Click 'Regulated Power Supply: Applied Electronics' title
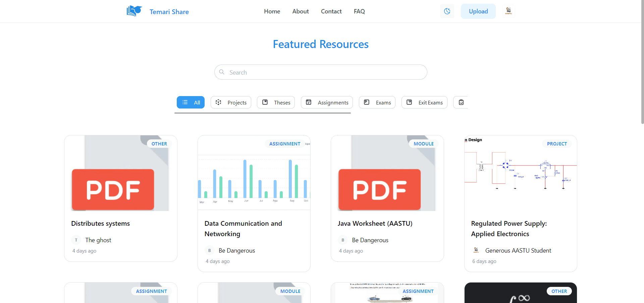This screenshot has height=303, width=644. tap(509, 228)
